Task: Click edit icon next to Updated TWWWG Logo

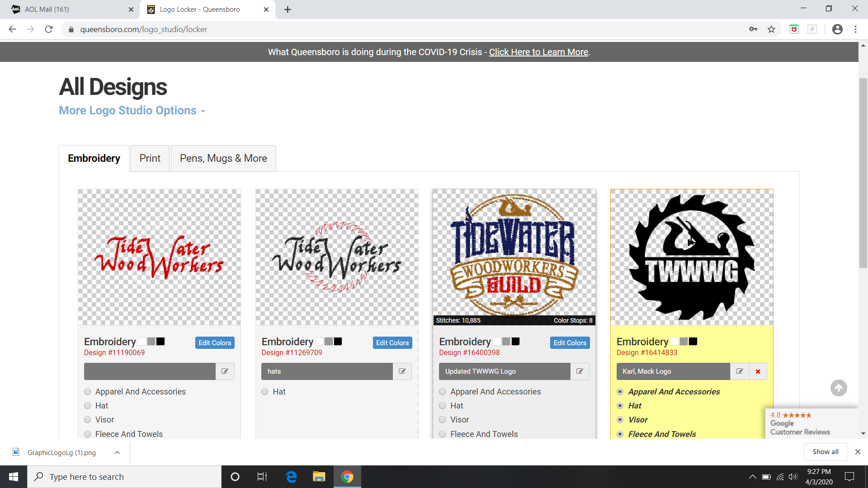Action: 580,371
